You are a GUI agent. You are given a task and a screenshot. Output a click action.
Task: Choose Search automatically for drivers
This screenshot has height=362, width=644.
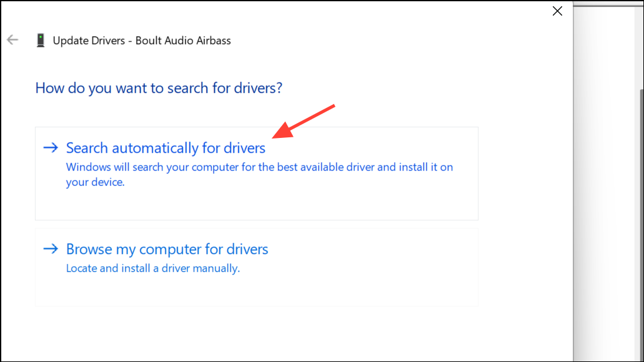point(166,148)
